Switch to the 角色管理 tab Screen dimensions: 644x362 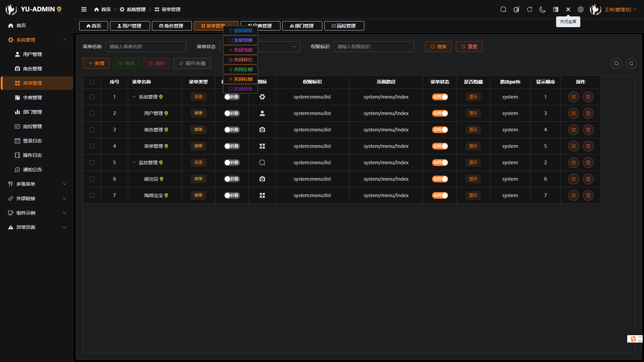pyautogui.click(x=172, y=26)
